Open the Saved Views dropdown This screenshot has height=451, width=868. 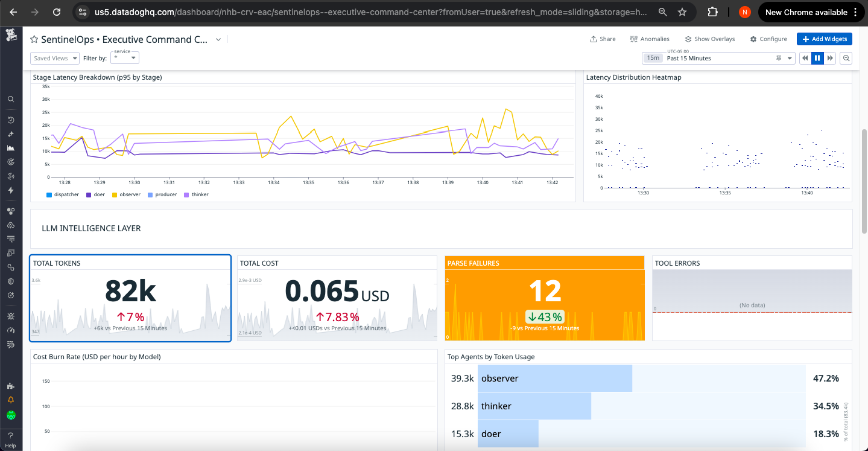55,58
